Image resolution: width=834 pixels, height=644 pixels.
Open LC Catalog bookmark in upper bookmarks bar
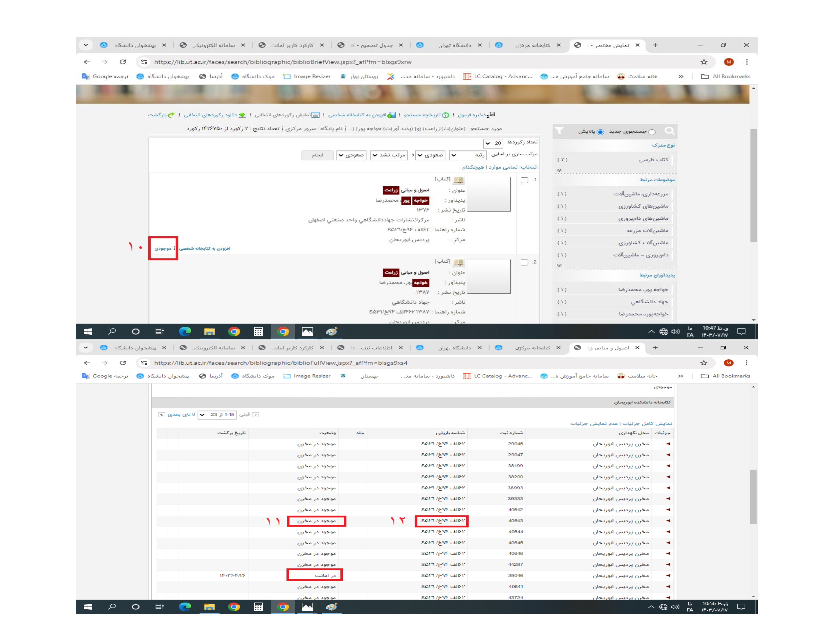[498, 76]
